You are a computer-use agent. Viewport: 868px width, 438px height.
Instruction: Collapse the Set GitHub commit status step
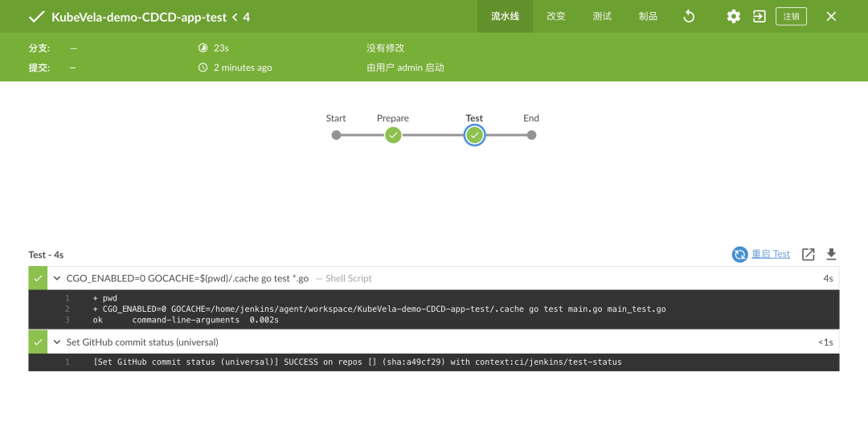[56, 342]
